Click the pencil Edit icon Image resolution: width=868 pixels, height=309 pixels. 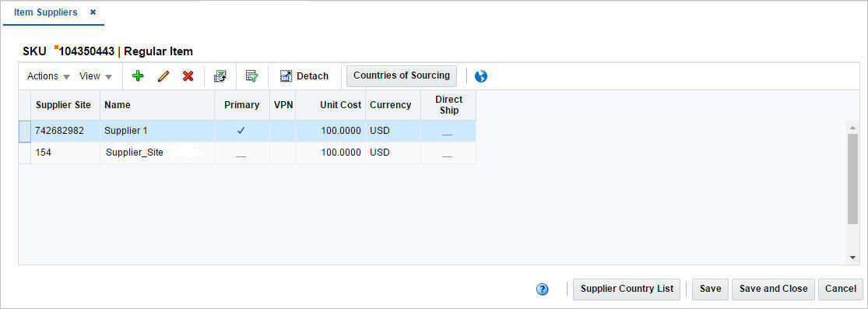pos(163,76)
